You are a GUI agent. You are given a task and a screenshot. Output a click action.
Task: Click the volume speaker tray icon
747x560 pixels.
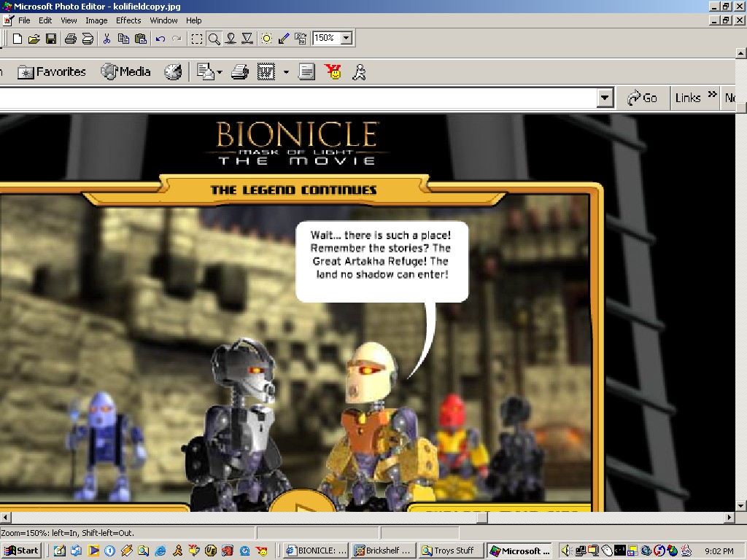(x=566, y=551)
